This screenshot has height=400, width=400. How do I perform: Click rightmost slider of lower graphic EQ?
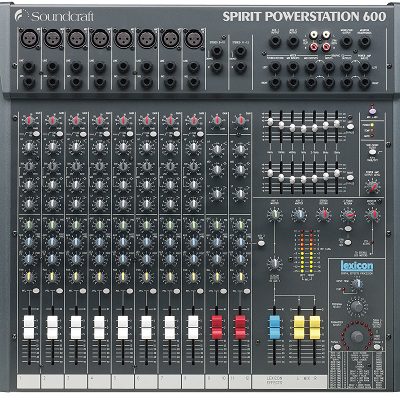coord(337,173)
